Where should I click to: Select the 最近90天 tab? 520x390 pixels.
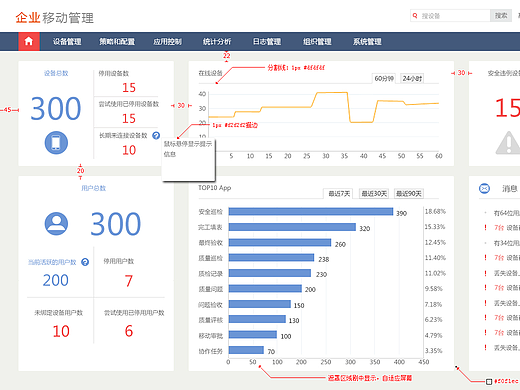click(x=409, y=194)
